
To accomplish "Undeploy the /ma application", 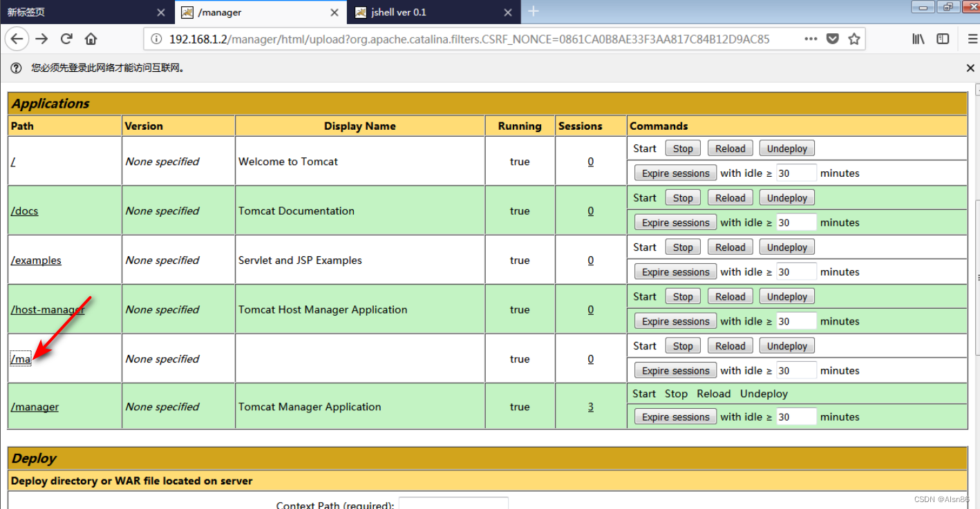I will click(786, 346).
